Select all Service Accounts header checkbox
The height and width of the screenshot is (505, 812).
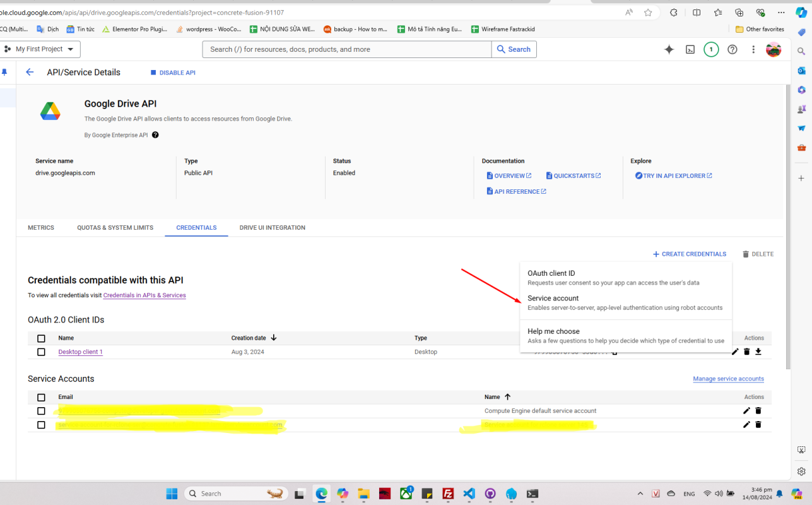point(41,397)
